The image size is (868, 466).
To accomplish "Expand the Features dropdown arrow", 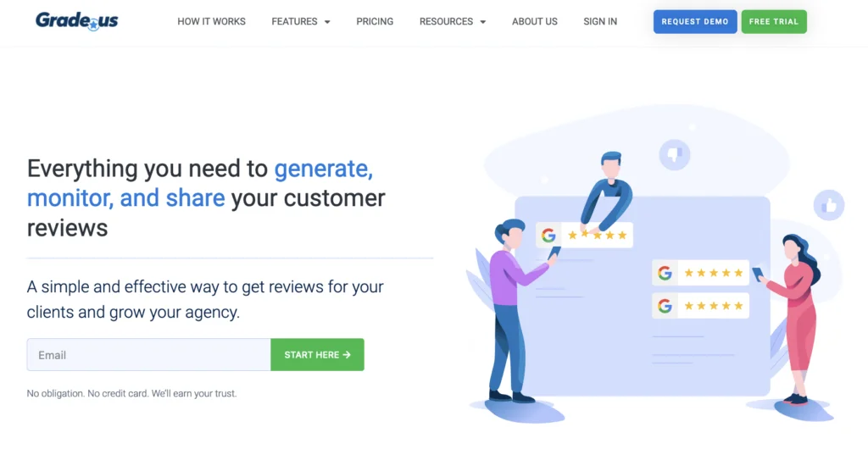I will click(327, 22).
